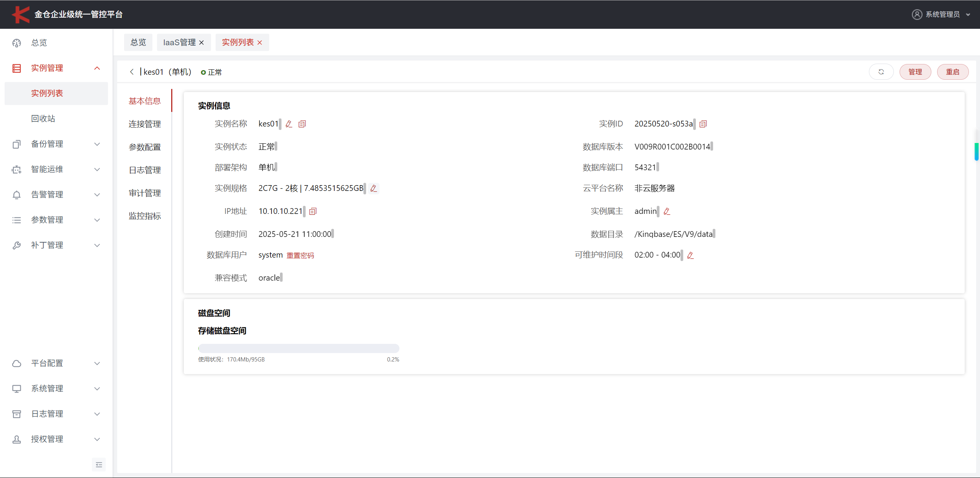980x478 pixels.
Task: Go back using the left arrow
Action: pos(132,72)
